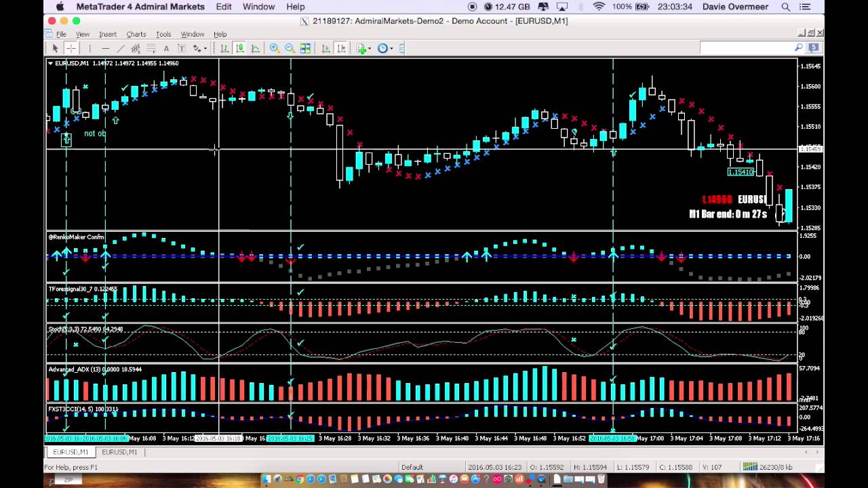Click the 'M1 Bar end' countdown text
Image resolution: width=868 pixels, height=488 pixels.
(728, 214)
